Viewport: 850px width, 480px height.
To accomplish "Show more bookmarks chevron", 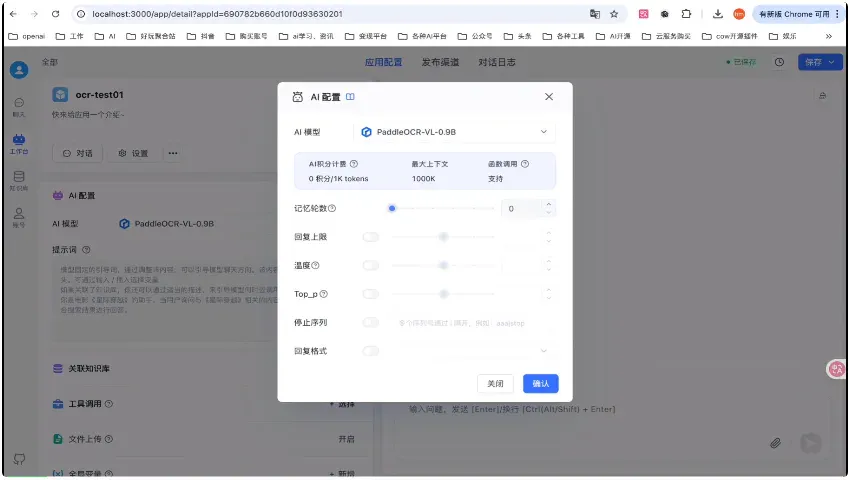I will pyautogui.click(x=828, y=36).
